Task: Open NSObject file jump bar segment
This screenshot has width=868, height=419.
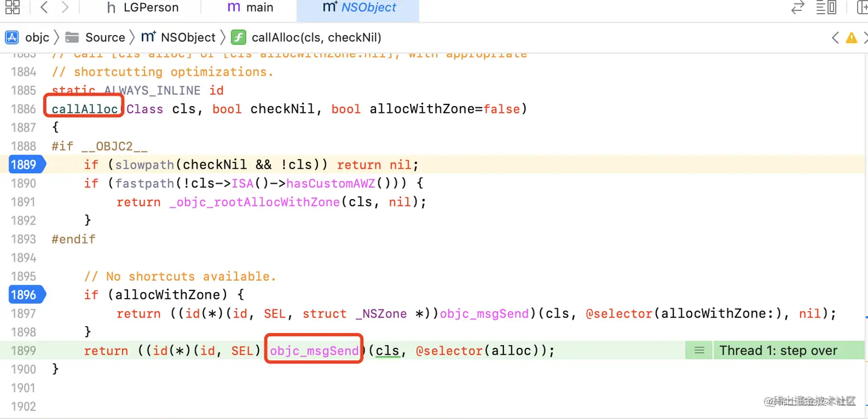Action: [x=179, y=38]
